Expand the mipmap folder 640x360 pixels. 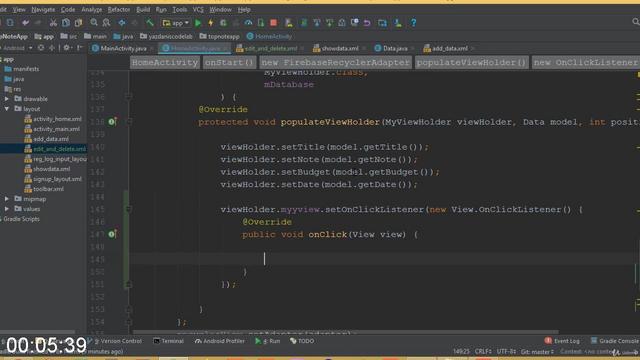[x=7, y=199]
